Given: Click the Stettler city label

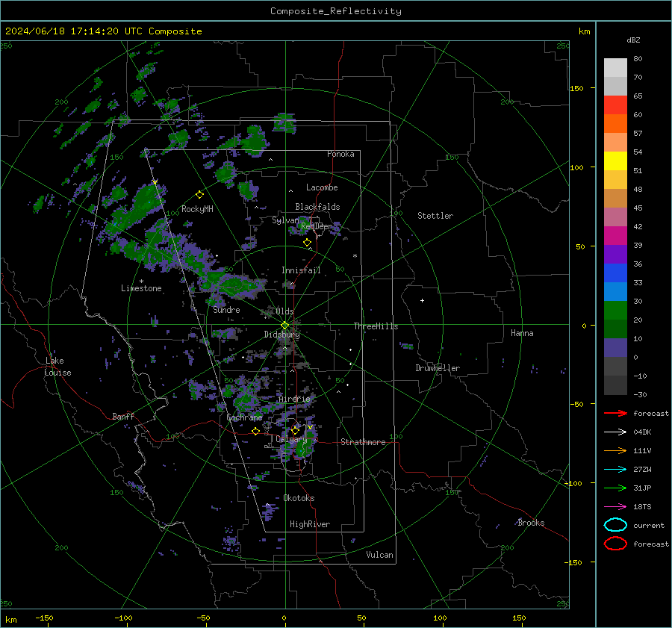Looking at the screenshot, I should tap(435, 216).
